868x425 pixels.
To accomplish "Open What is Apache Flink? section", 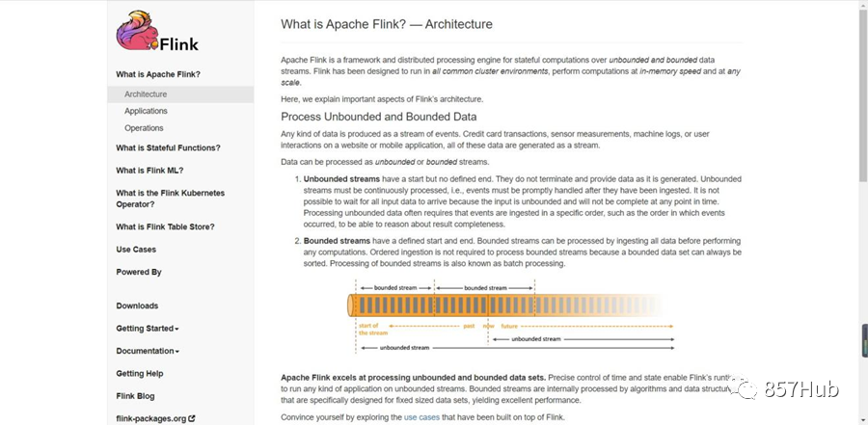I will point(158,74).
